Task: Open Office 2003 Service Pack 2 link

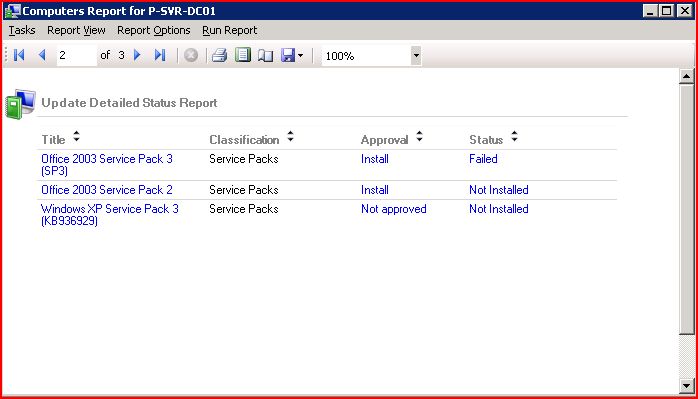Action: [x=107, y=190]
